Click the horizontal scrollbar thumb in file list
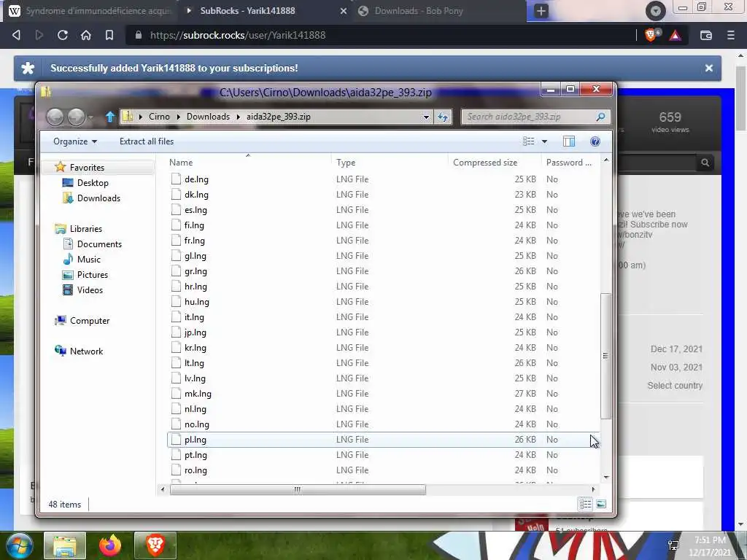The height and width of the screenshot is (560, 747). (298, 489)
